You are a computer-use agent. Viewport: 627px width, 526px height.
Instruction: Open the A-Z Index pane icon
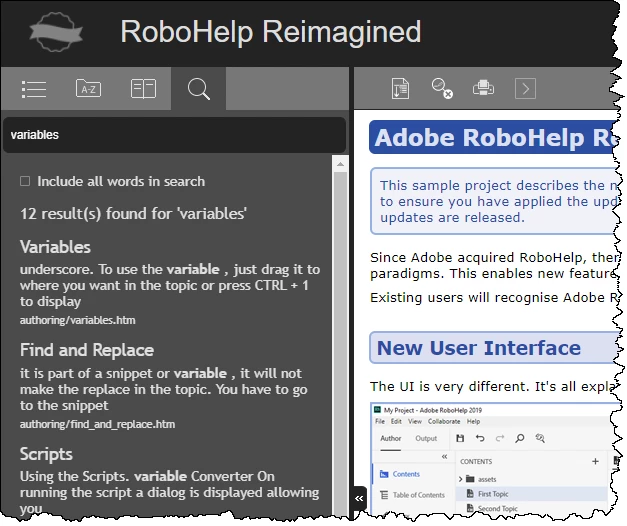point(88,88)
